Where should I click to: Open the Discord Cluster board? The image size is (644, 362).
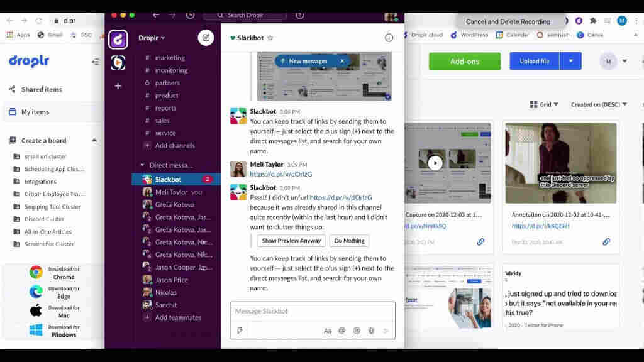(44, 219)
